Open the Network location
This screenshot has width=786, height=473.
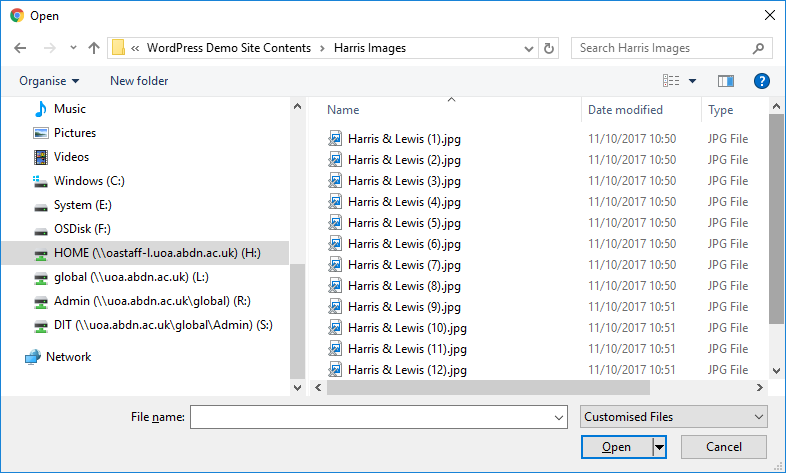[x=68, y=357]
